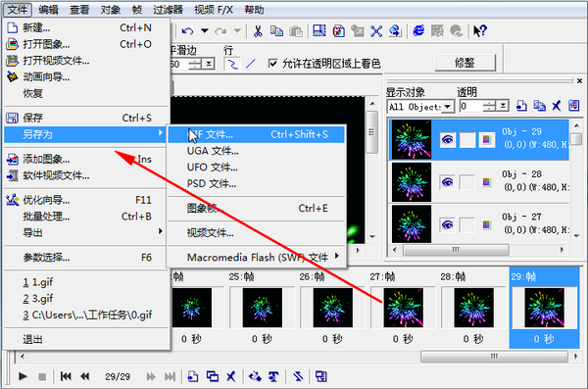Click the add frame icon in bottom toolbar
The width and height of the screenshot is (588, 389).
tap(193, 376)
